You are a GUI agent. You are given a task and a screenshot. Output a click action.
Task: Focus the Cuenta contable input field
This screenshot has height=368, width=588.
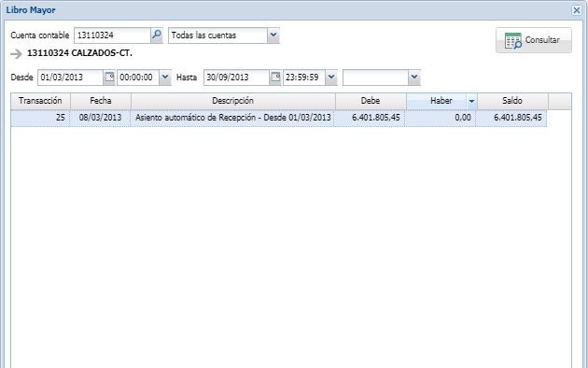coord(113,35)
